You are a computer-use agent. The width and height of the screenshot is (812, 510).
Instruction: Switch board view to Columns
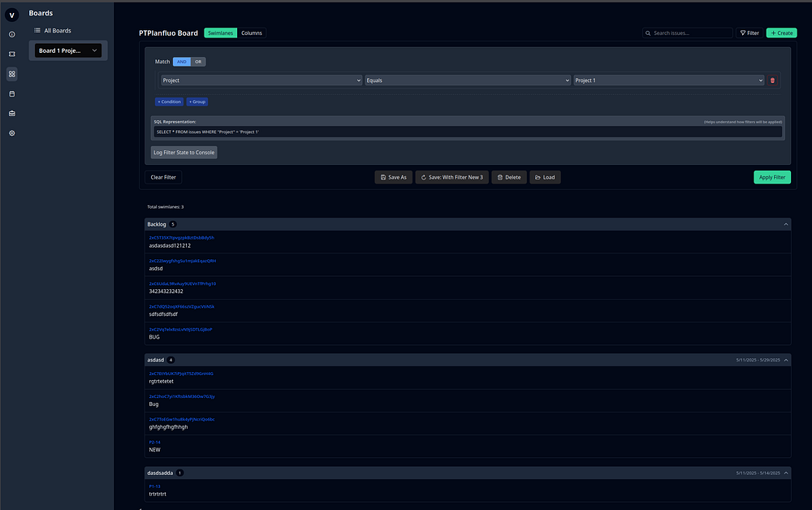coord(252,33)
